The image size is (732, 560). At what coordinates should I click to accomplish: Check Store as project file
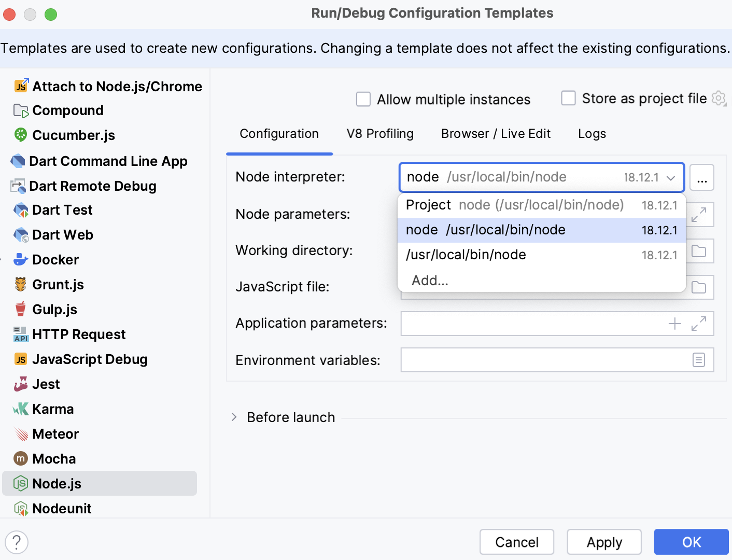[569, 98]
